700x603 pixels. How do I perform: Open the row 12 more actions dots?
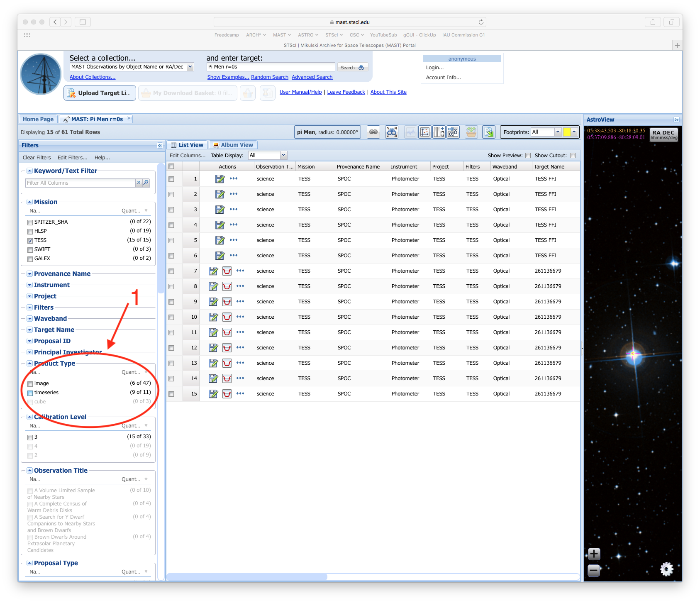(240, 347)
